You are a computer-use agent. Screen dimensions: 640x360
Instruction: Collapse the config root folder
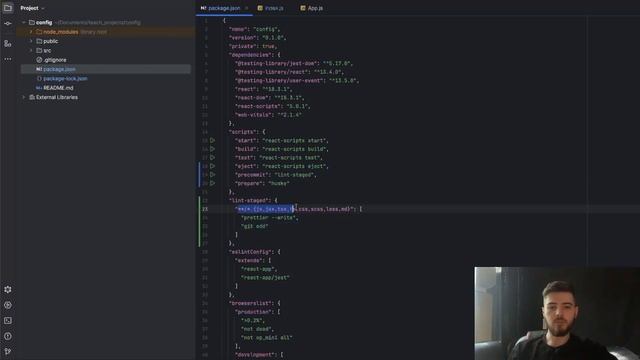tap(24, 22)
